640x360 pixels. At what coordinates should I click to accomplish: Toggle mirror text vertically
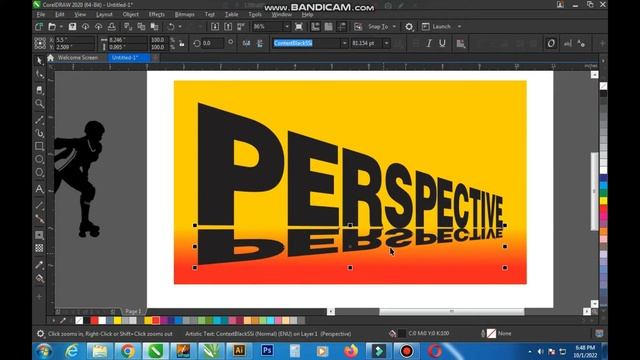click(260, 44)
